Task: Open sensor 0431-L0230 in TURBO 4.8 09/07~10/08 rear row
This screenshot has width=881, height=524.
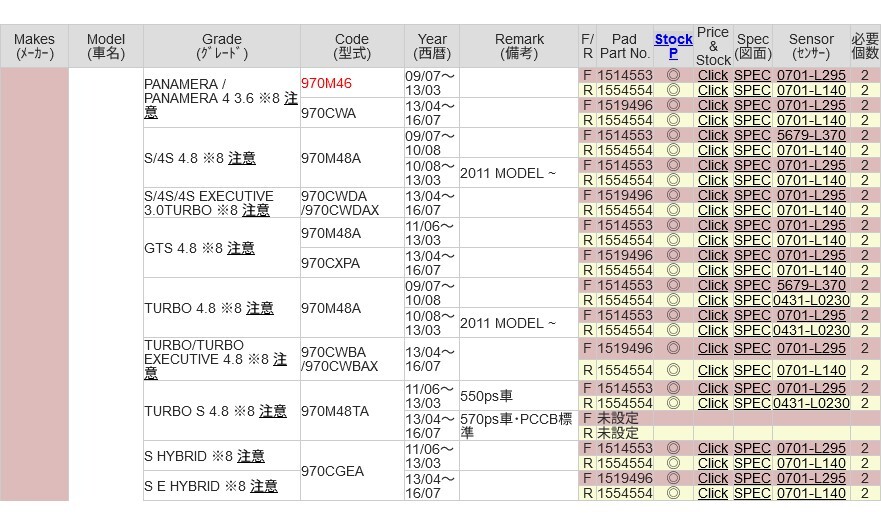Action: 811,300
